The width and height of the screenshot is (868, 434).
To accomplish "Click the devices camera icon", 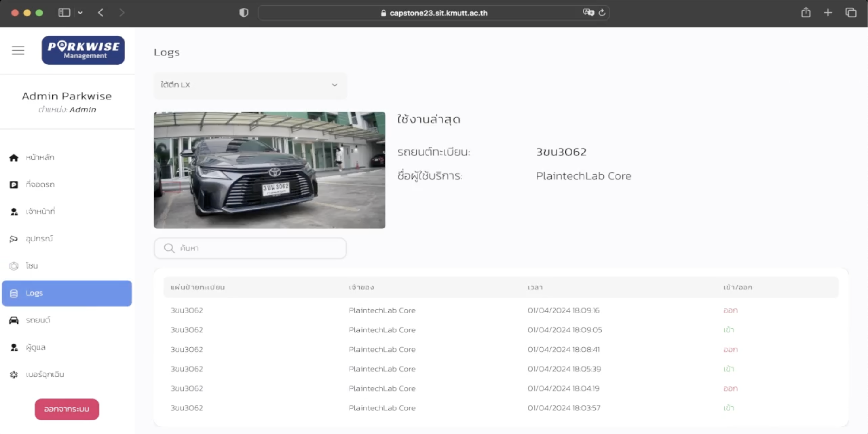I will 14,239.
